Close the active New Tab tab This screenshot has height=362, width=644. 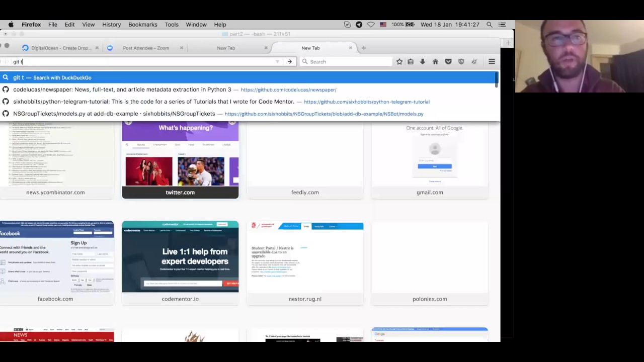pos(351,48)
